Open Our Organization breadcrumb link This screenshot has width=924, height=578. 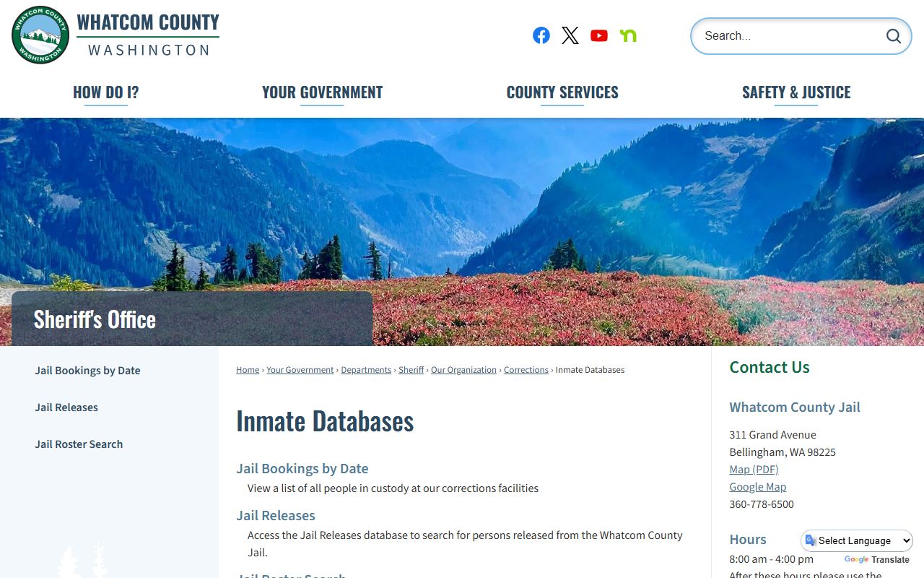[463, 370]
